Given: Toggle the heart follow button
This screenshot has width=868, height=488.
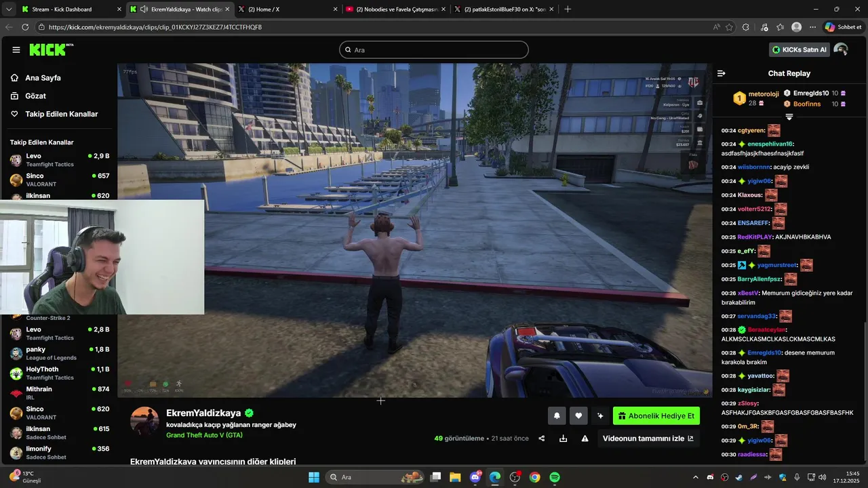Looking at the screenshot, I should 578,416.
